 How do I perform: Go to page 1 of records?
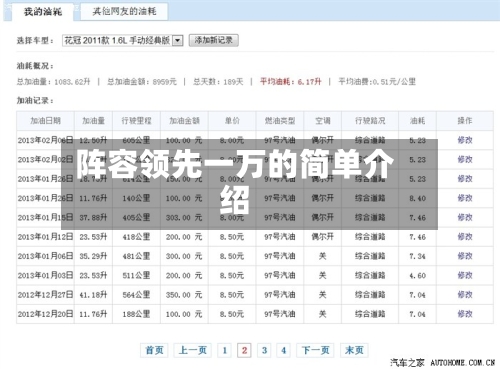click(224, 350)
